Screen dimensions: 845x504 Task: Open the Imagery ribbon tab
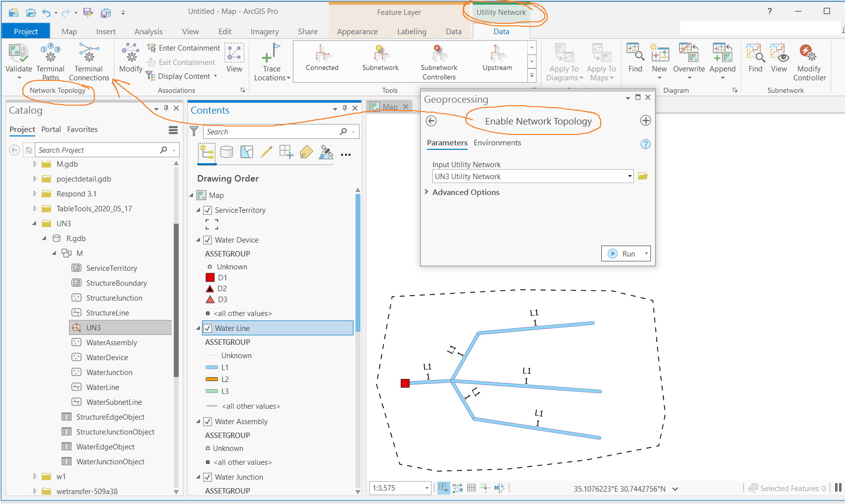click(x=265, y=31)
